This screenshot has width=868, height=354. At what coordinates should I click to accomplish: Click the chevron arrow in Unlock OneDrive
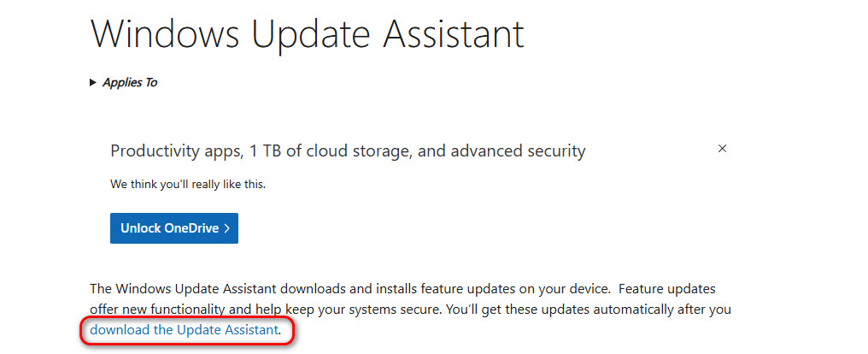pos(226,228)
